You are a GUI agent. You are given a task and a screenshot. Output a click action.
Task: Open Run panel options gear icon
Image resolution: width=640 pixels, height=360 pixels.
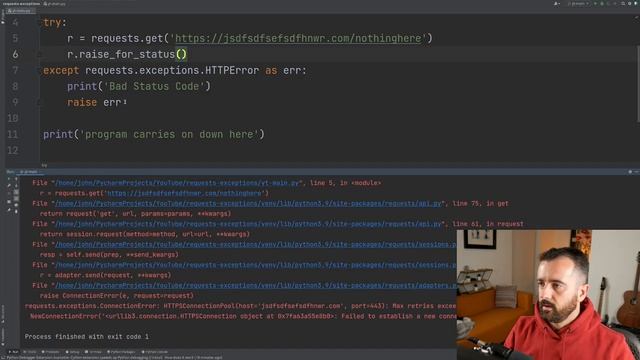[630, 172]
